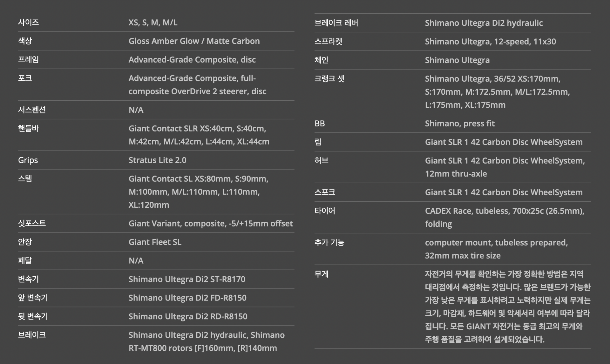
Task: Click the 크랭크 셋 Shimano Ultegra 36/52 spec
Action: click(497, 92)
